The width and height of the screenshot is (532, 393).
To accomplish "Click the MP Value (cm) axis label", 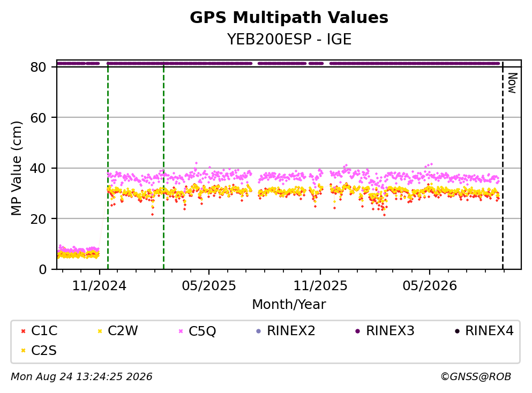I will [16, 168].
